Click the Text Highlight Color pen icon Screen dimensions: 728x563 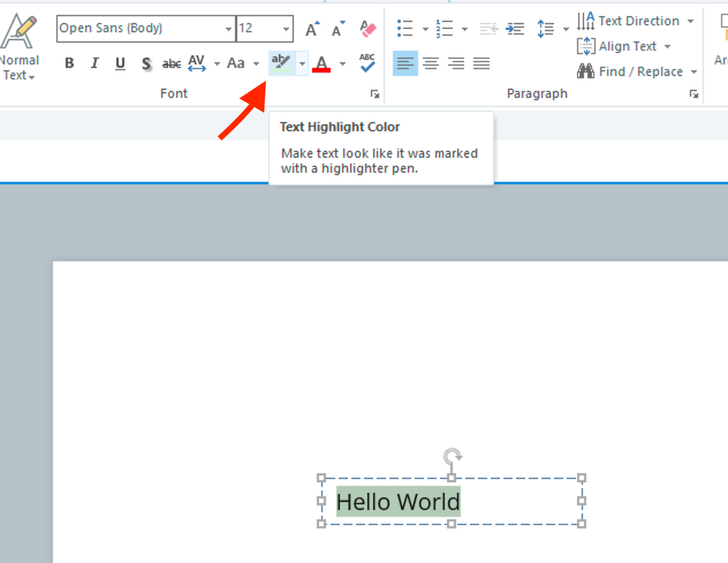tap(281, 63)
